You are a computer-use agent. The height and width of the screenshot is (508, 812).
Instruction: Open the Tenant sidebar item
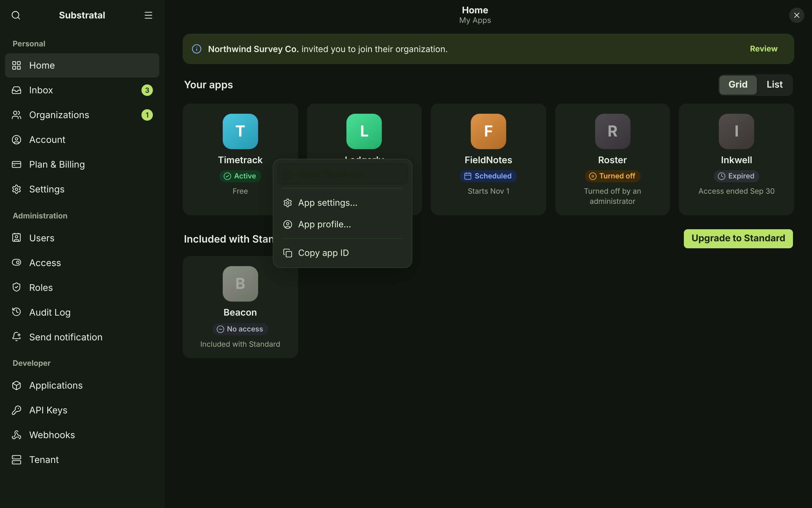coord(82,460)
